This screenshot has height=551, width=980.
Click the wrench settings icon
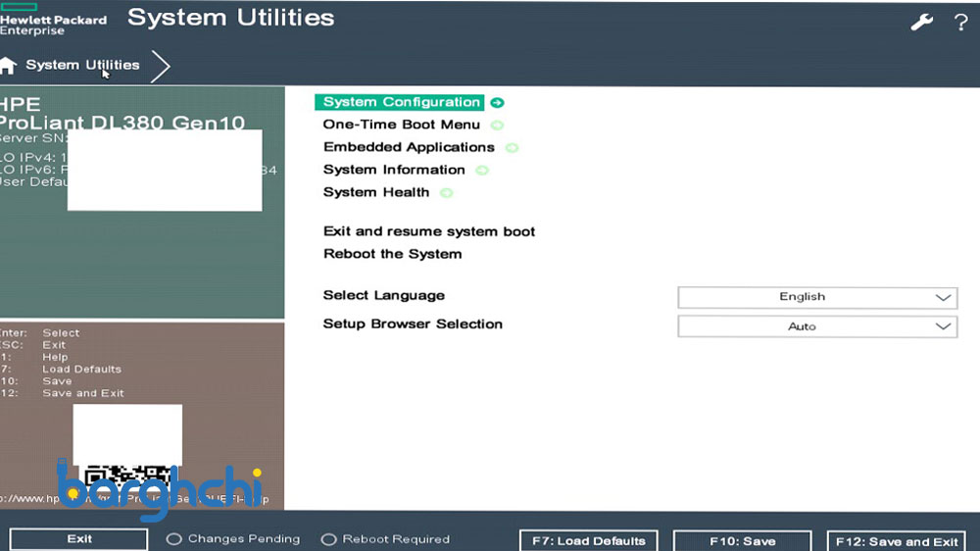pos(921,22)
